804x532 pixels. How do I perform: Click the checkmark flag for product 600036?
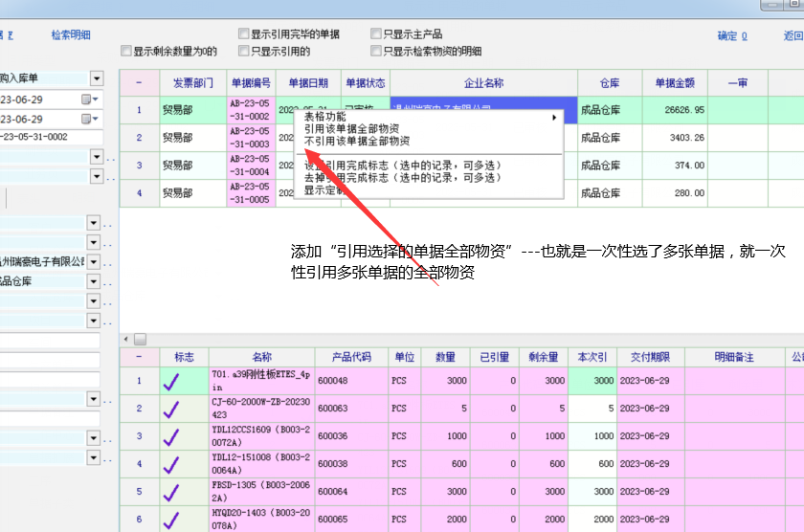(x=171, y=437)
